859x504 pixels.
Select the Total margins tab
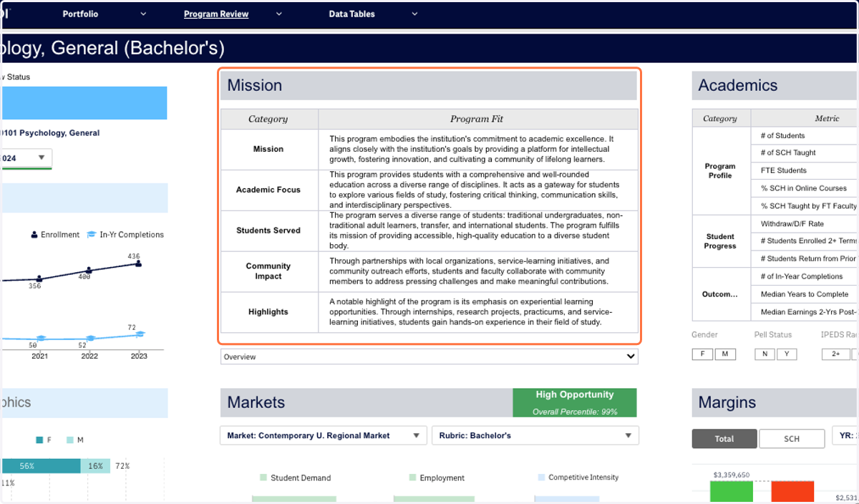pyautogui.click(x=724, y=439)
